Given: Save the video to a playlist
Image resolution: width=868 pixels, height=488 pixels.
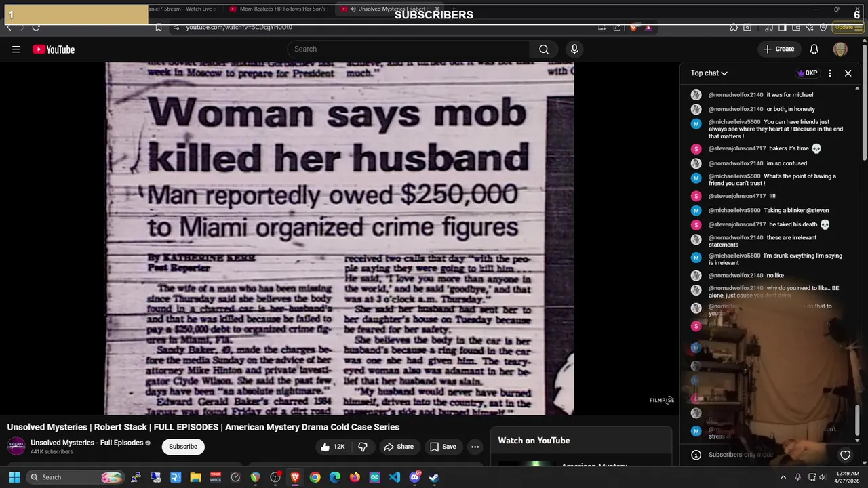Looking at the screenshot, I should point(442,447).
